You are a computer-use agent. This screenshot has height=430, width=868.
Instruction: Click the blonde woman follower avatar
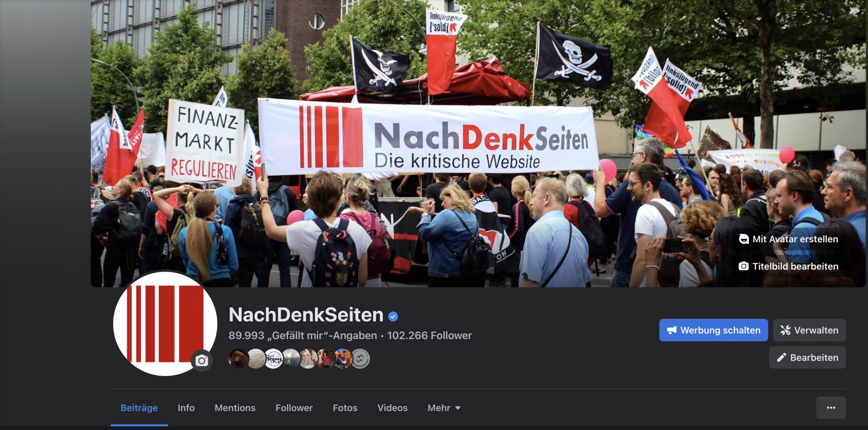point(308,358)
